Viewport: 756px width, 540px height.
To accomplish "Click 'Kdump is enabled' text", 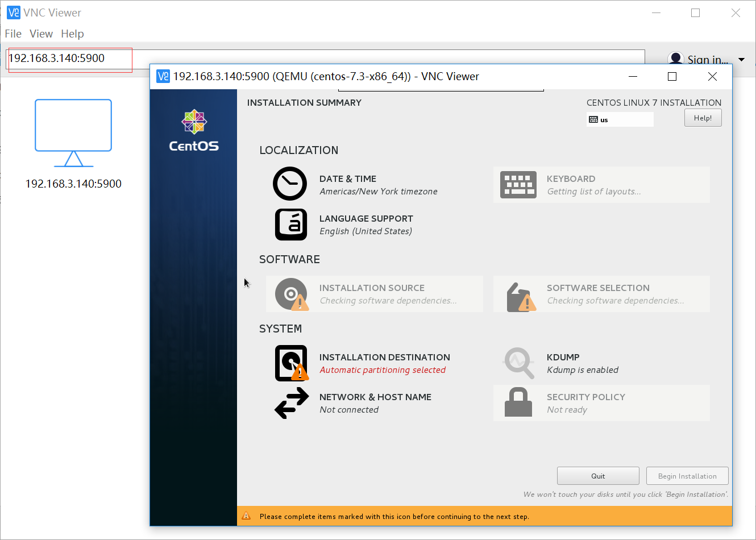I will coord(583,369).
